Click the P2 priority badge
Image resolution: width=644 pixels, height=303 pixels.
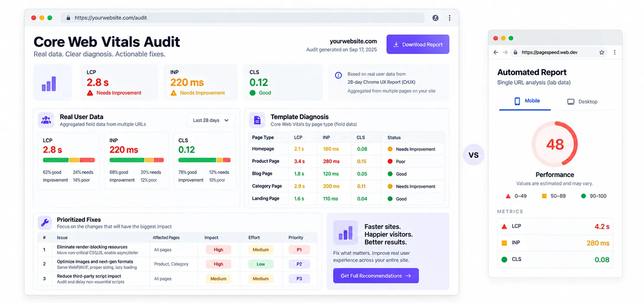pyautogui.click(x=299, y=264)
